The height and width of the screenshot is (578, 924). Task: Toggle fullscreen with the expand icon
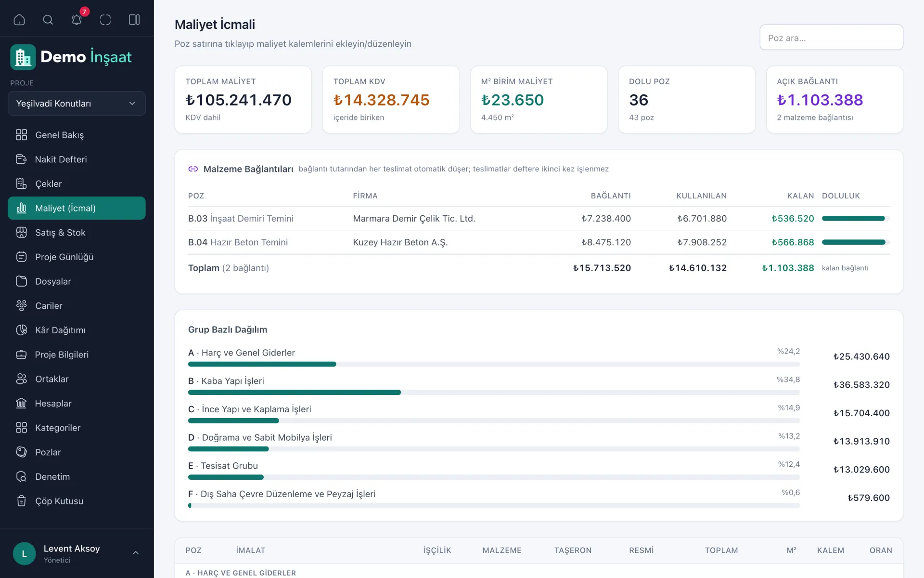tap(105, 20)
